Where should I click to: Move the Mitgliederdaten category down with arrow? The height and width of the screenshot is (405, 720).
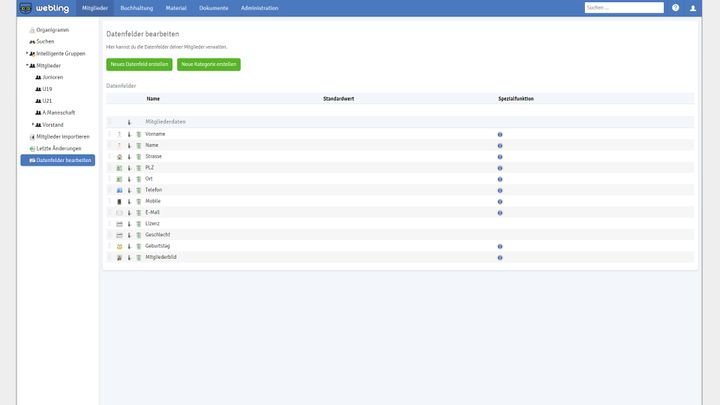(x=129, y=122)
